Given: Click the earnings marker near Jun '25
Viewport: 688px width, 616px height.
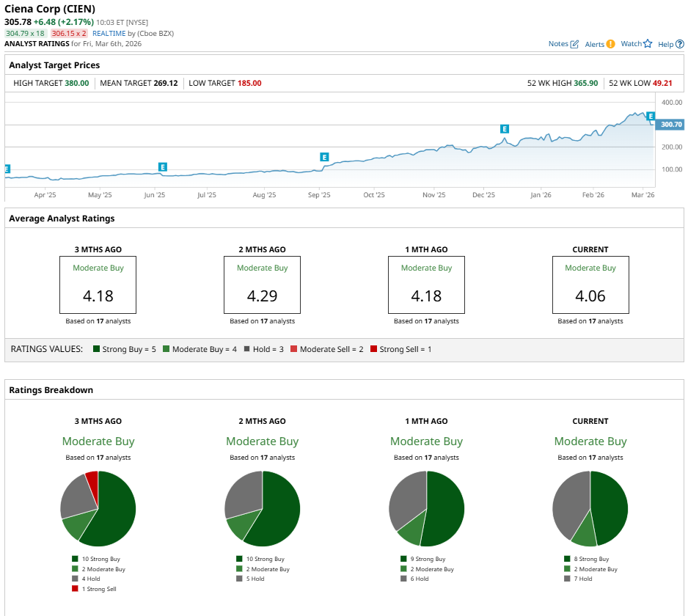Looking at the screenshot, I should click(x=162, y=167).
